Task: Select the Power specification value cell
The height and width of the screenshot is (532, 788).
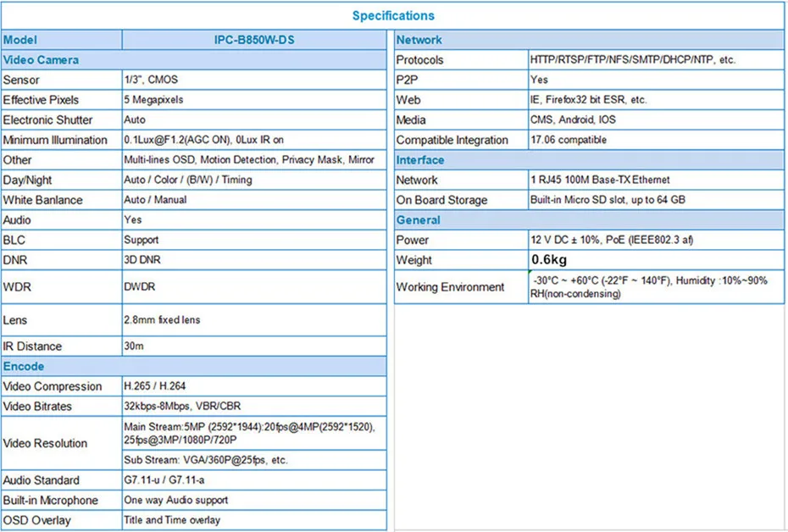Action: pos(656,240)
